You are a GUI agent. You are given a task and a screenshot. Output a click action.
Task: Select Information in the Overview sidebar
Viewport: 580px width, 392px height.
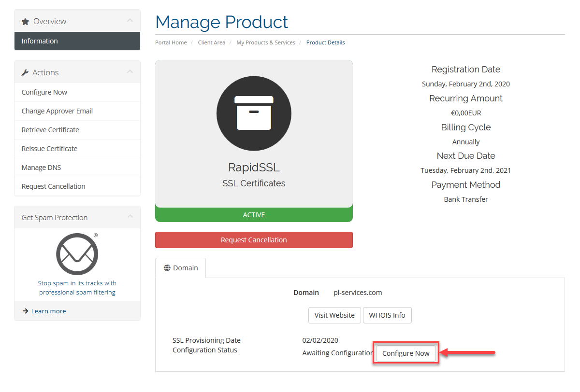coord(77,41)
